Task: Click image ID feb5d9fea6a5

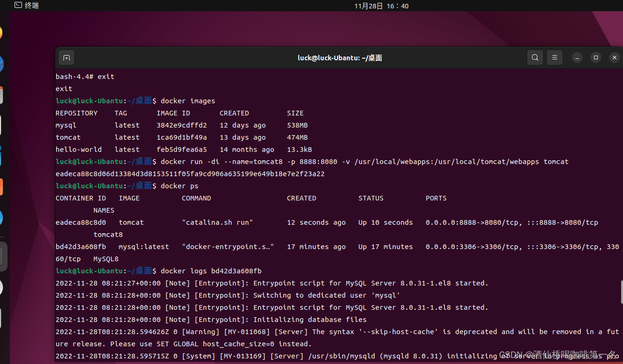Action: [x=182, y=150]
